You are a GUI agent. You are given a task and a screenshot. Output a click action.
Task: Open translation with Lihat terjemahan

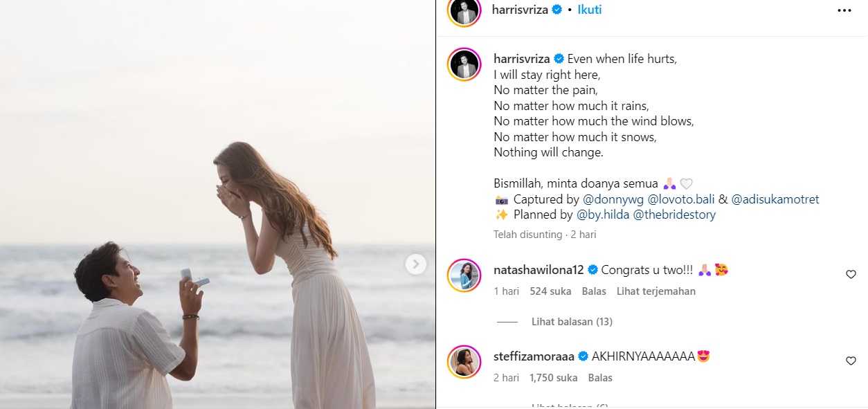click(655, 291)
